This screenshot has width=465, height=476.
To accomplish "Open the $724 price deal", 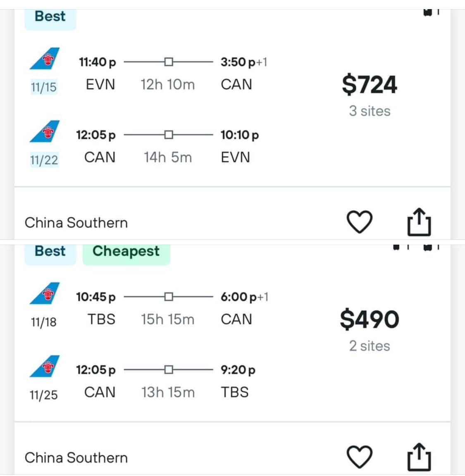I will tap(370, 84).
